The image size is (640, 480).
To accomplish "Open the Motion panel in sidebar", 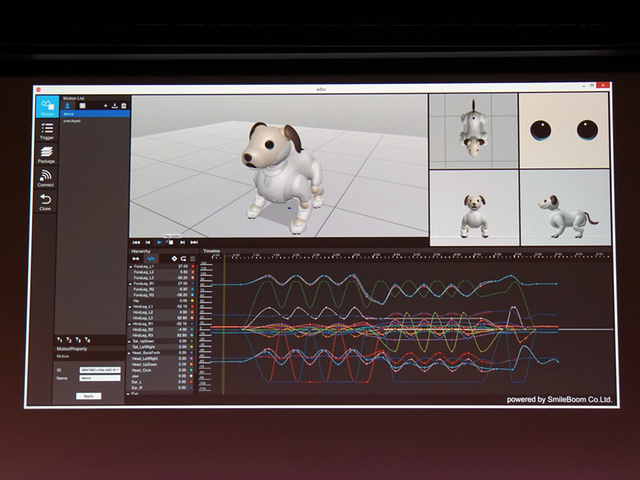I will tap(47, 107).
